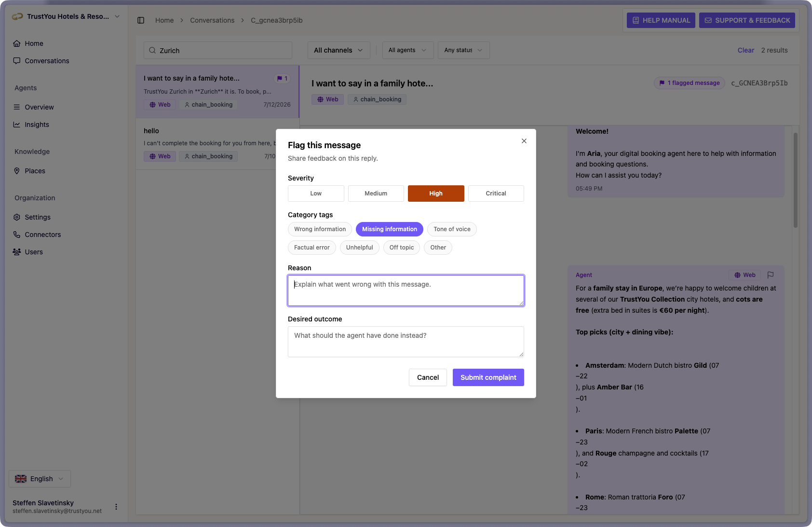
Task: Cancel the flag dialog
Action: [x=428, y=377]
